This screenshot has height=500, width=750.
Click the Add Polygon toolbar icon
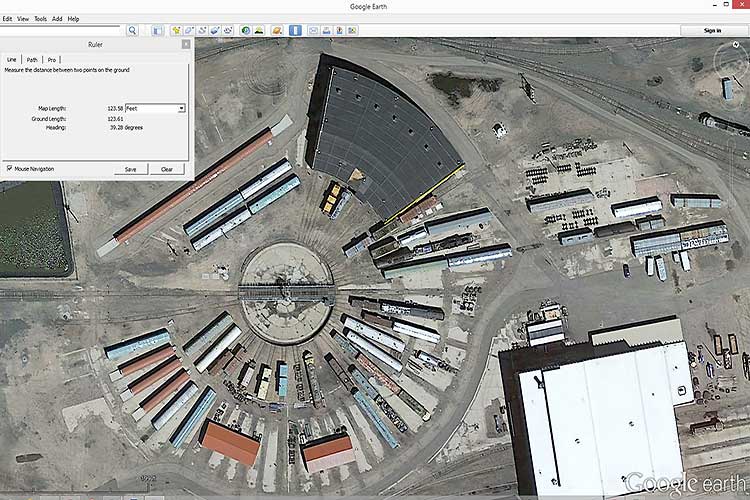pos(189,30)
